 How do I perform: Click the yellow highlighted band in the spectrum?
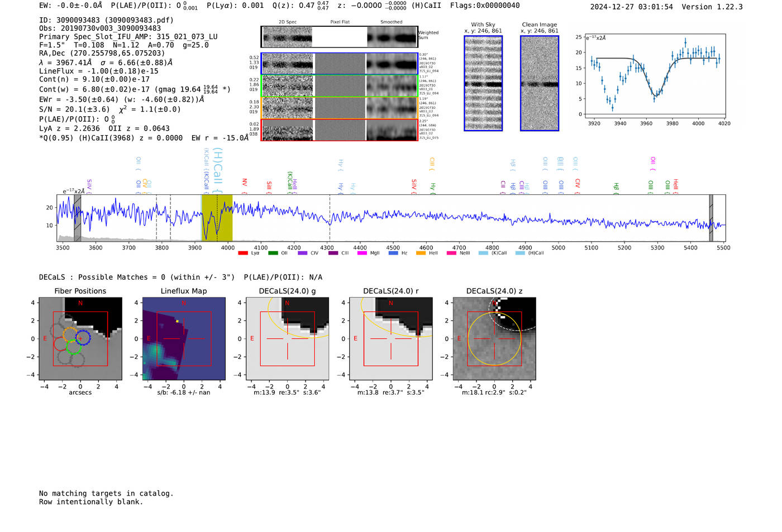pos(217,218)
